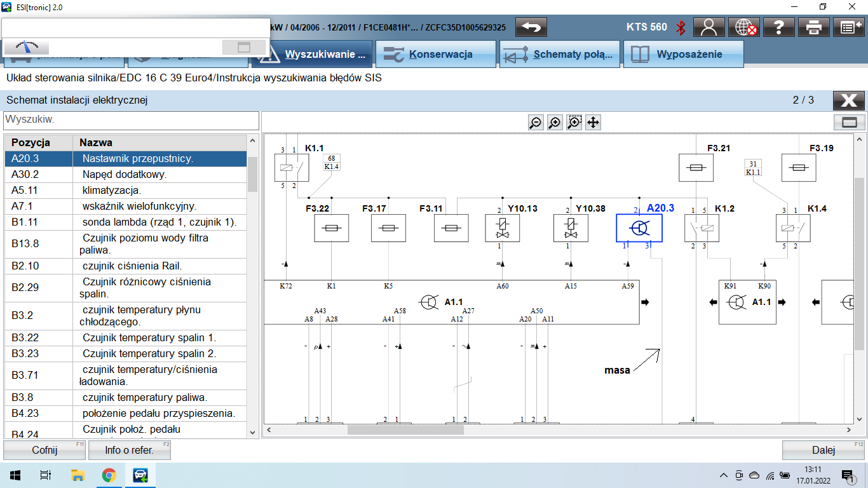Click the Cofnij button
The width and height of the screenshot is (868, 488).
click(44, 451)
